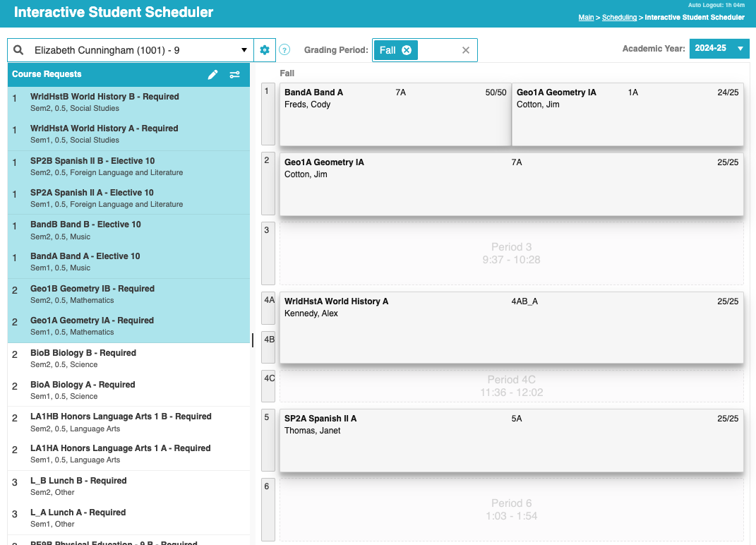Click the help question mark icon

284,50
